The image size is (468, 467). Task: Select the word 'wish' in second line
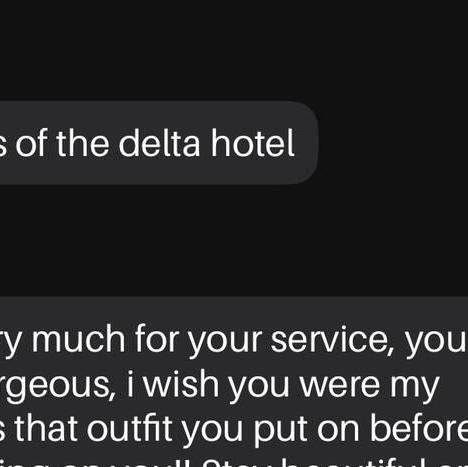[181, 384]
